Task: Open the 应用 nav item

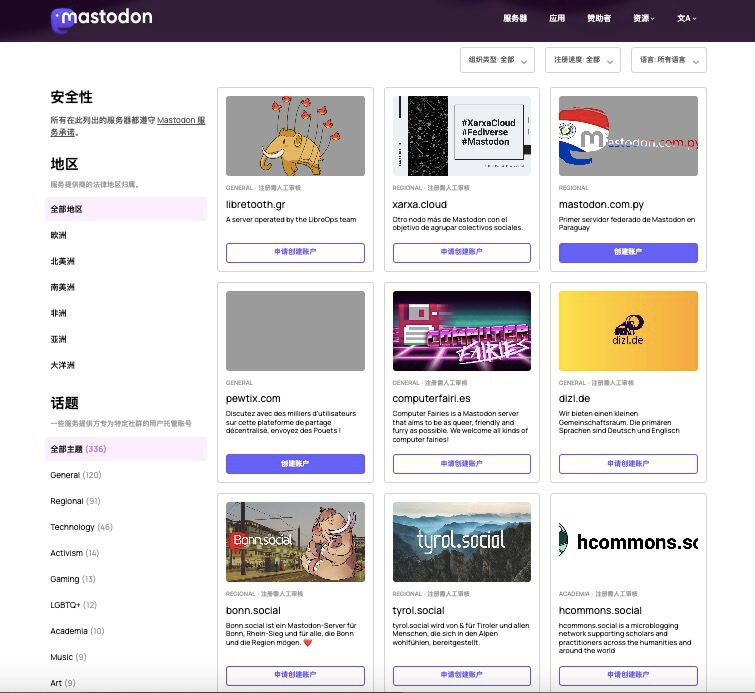Action: tap(557, 18)
